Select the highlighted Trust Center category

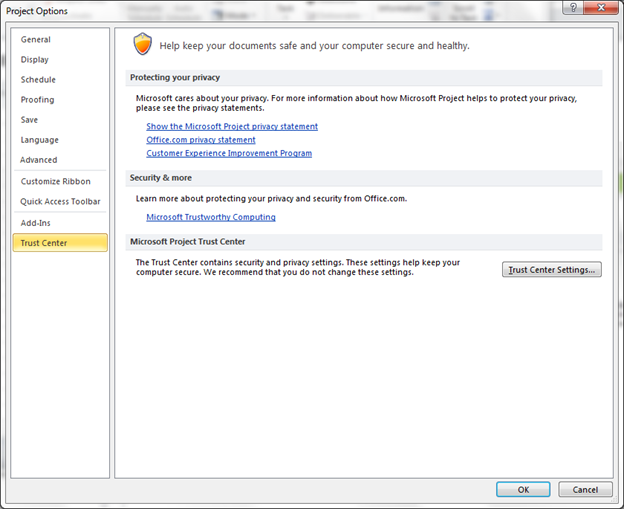pyautogui.click(x=60, y=243)
